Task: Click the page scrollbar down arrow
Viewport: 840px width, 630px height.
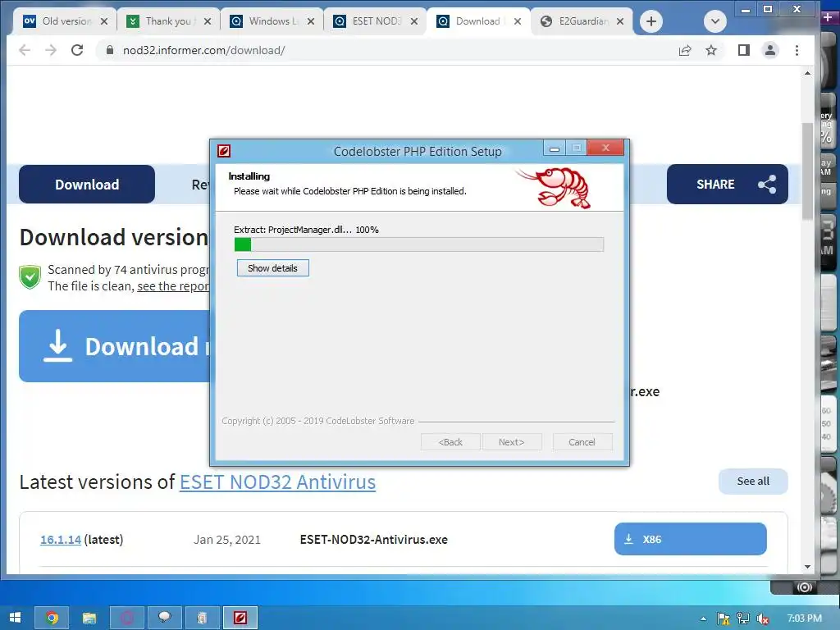Action: (x=807, y=567)
